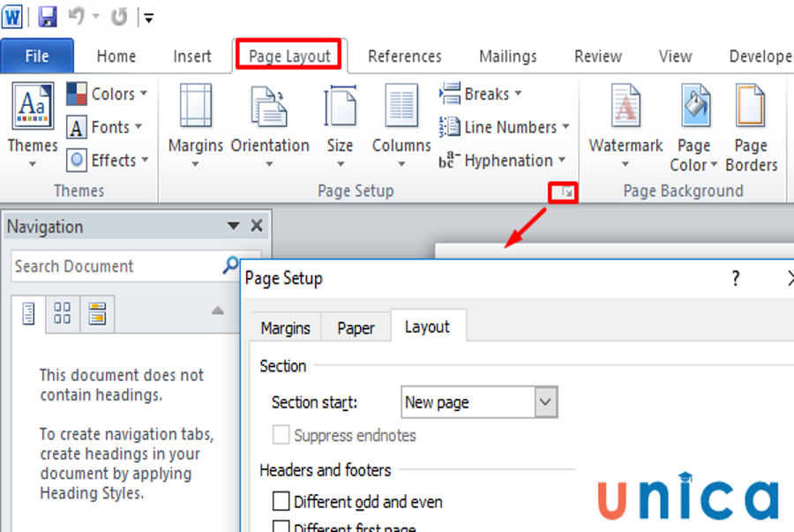Open the Undo history dropdown arrow
The image size is (794, 532).
[x=96, y=17]
